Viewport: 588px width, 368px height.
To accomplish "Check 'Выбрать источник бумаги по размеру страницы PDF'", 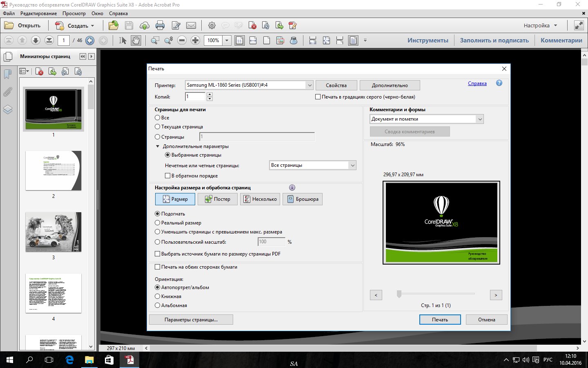I will (157, 254).
